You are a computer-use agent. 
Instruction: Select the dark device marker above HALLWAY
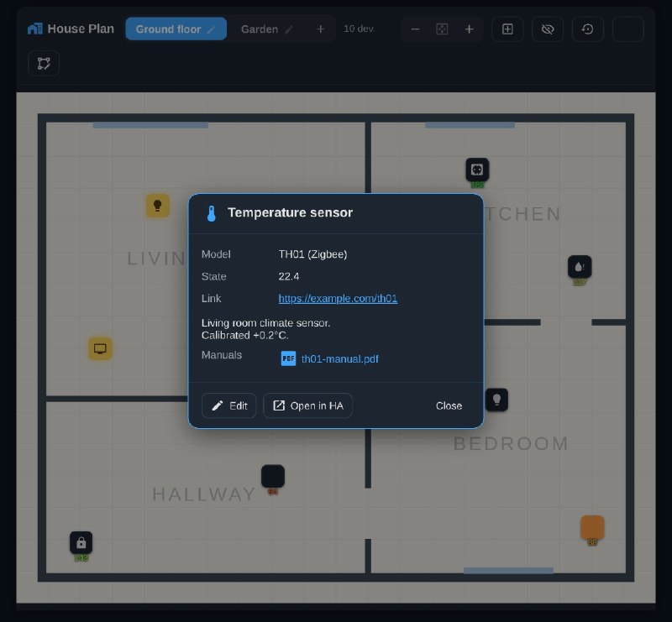click(x=273, y=476)
